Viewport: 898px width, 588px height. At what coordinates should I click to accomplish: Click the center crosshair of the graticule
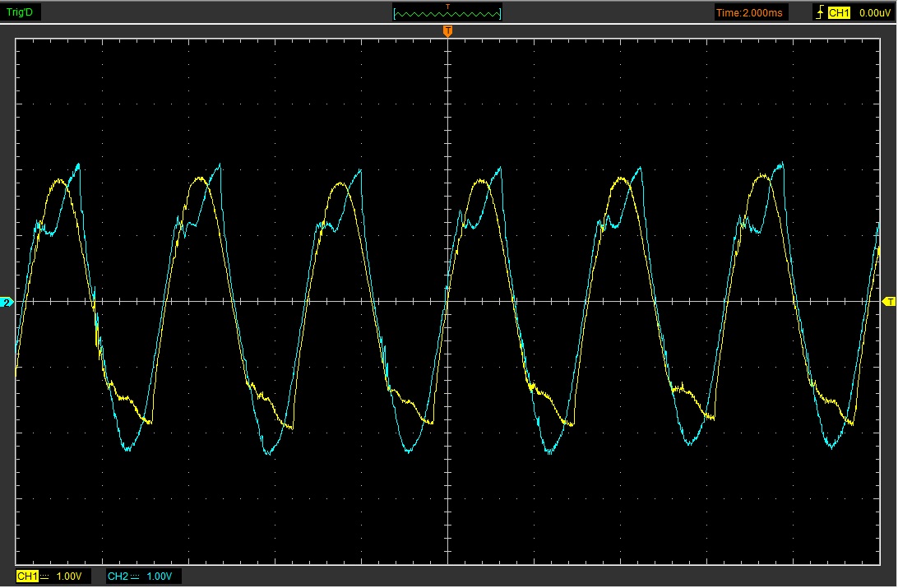point(447,302)
